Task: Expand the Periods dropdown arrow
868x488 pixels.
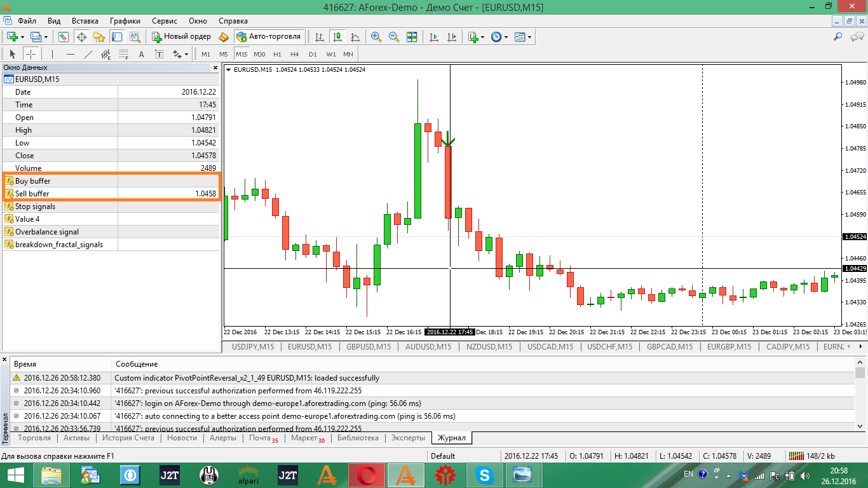Action: [x=506, y=37]
